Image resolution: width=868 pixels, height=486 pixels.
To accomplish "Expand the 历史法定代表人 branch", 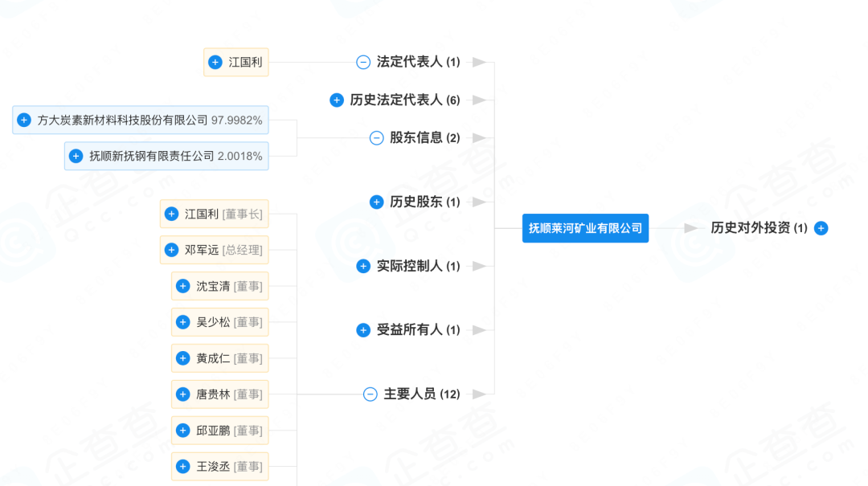I will click(x=337, y=100).
